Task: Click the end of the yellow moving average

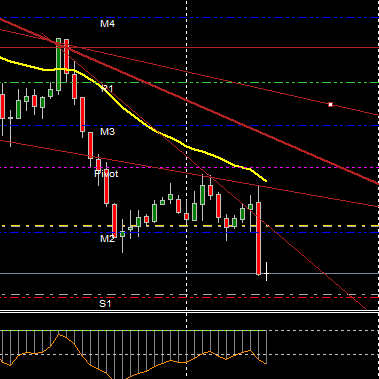Action: pyautogui.click(x=265, y=181)
